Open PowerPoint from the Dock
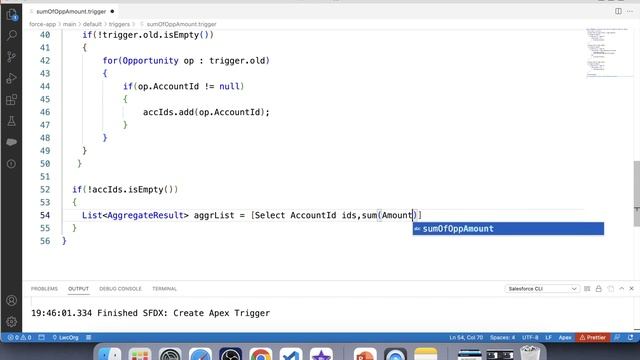 tap(365, 355)
